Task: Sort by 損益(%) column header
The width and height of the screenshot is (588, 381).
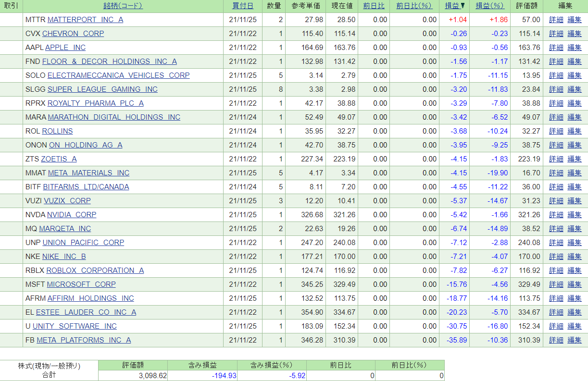Action: click(x=490, y=6)
